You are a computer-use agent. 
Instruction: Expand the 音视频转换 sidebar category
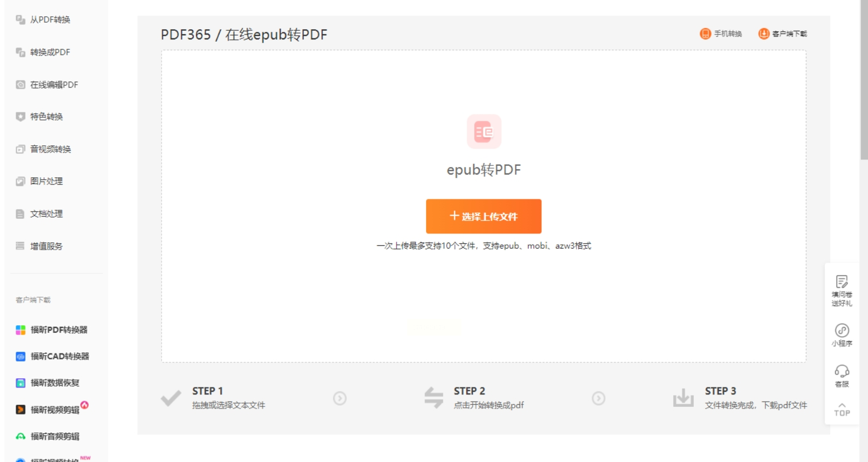click(x=43, y=149)
